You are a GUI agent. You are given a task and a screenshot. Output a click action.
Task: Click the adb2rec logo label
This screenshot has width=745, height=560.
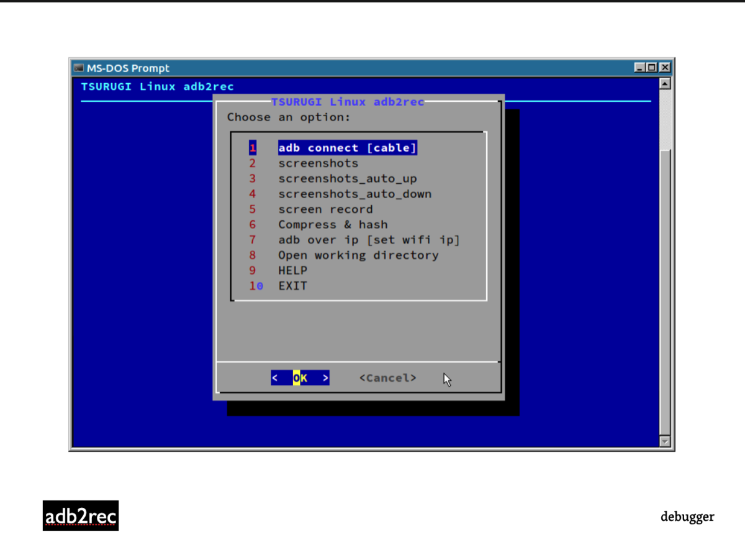[81, 516]
